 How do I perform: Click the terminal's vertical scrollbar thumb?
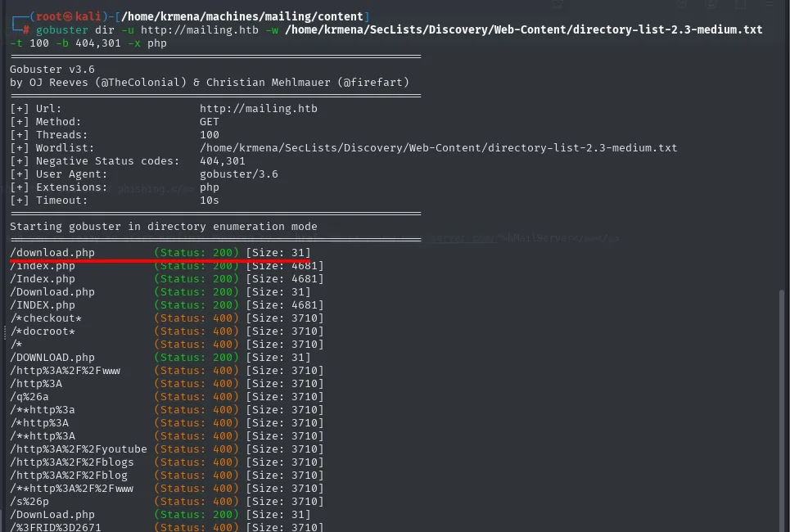(x=782, y=411)
